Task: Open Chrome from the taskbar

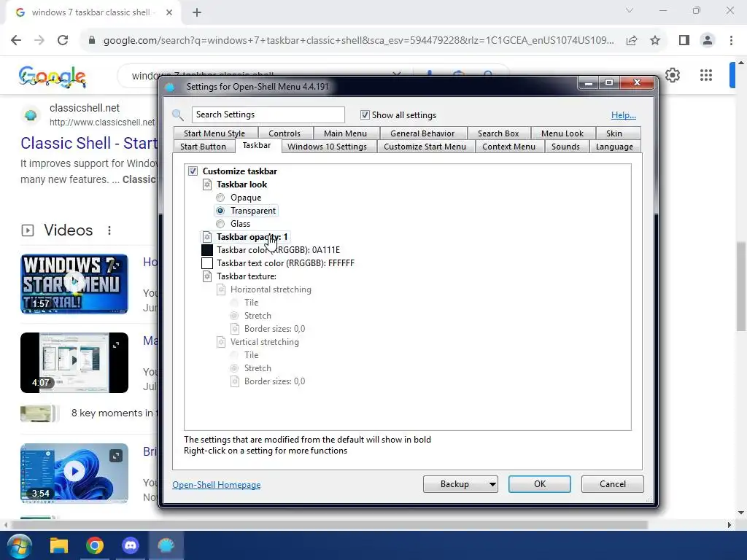Action: point(95,545)
